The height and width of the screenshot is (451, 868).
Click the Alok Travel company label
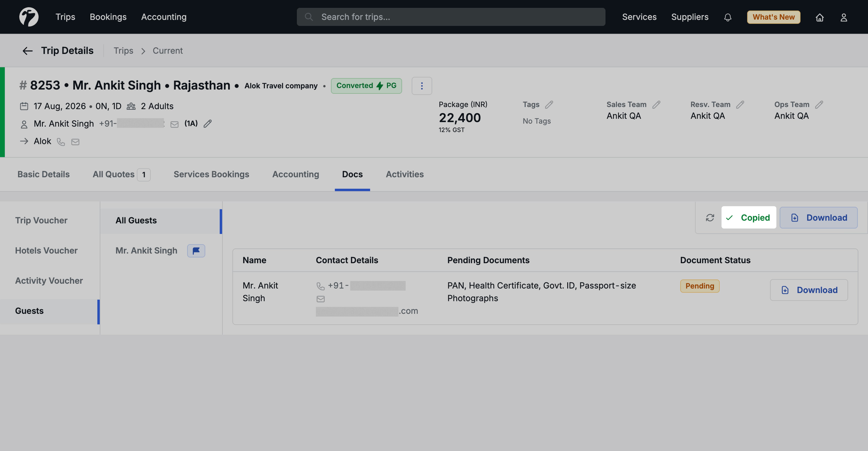point(281,86)
